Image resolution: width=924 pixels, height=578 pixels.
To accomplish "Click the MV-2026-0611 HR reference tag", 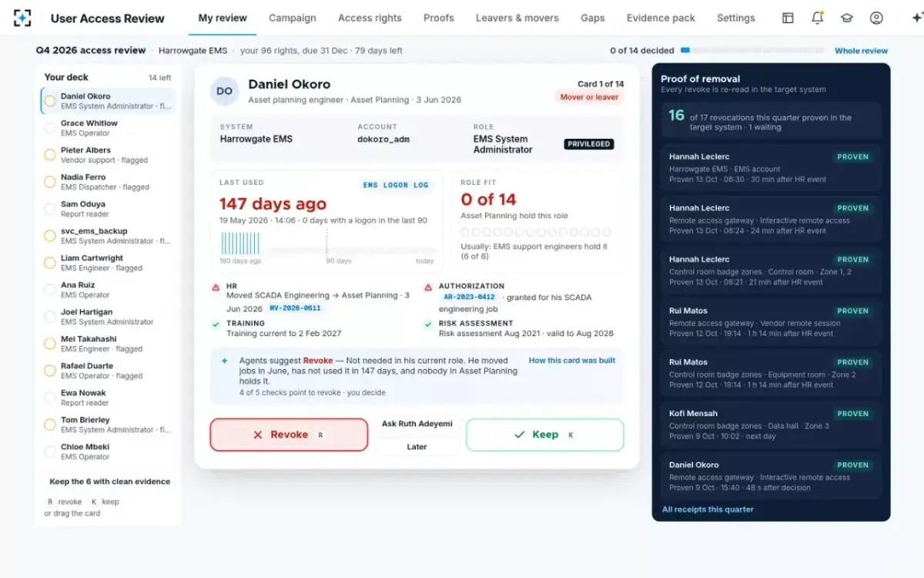I will point(295,307).
